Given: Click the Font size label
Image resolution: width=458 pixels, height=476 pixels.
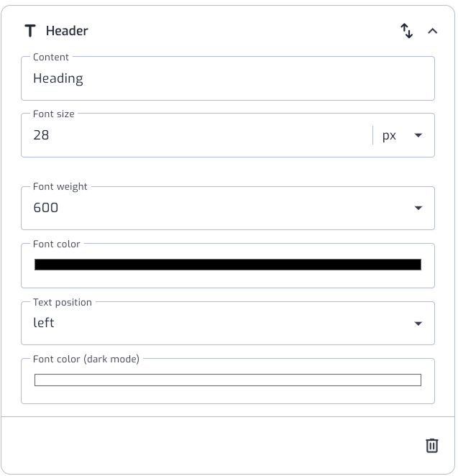Looking at the screenshot, I should coord(54,114).
